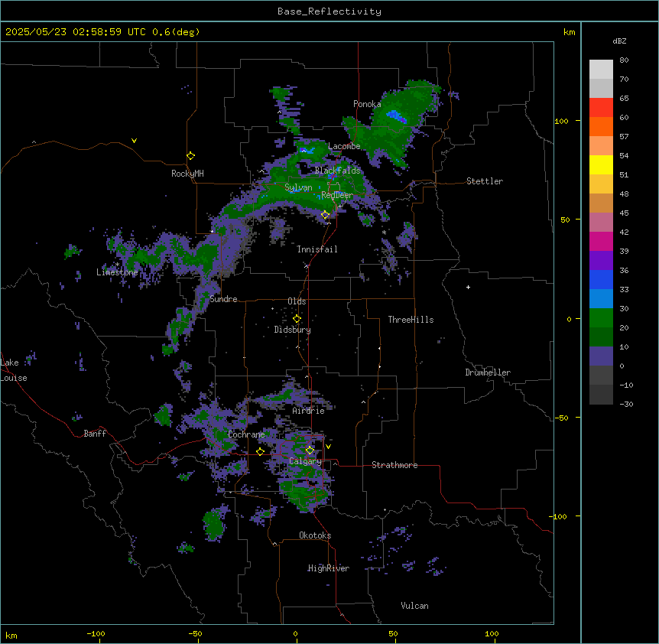659x644 pixels.
Task: Click the white asterisk marker east of RedDeer
Action: (384, 232)
